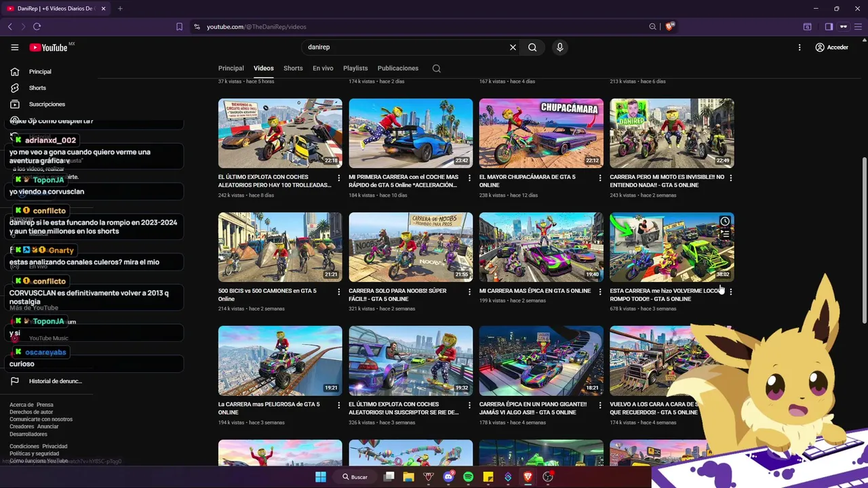Click the magnifier search button
868x488 pixels.
point(532,47)
